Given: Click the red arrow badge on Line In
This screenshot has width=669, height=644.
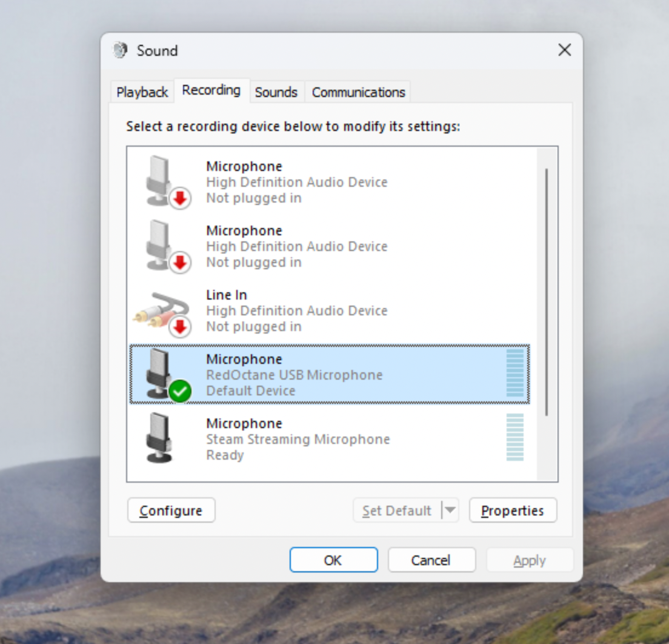Looking at the screenshot, I should tap(180, 327).
